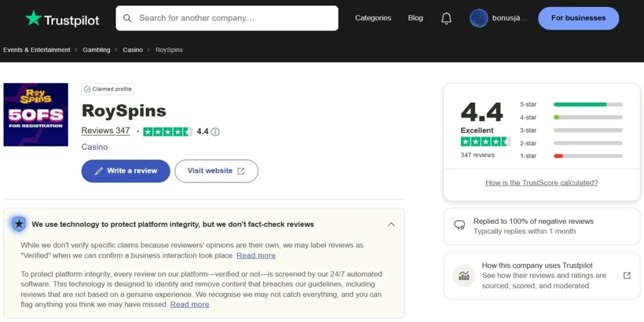Filter reviews by 5-star bar
This screenshot has width=644, height=322.
[x=588, y=104]
